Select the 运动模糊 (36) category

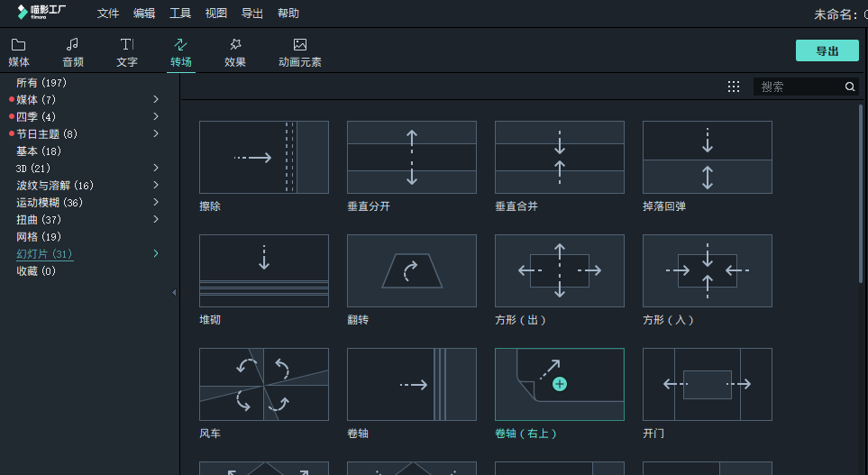click(50, 203)
